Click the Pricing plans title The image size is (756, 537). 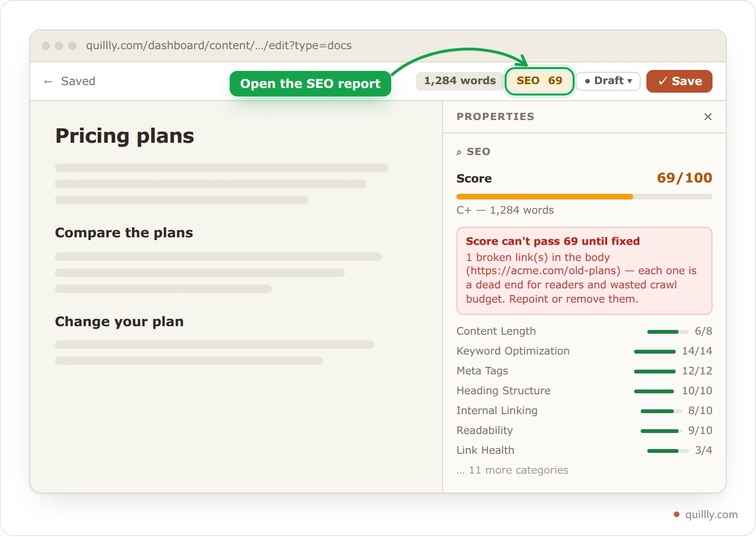[125, 136]
